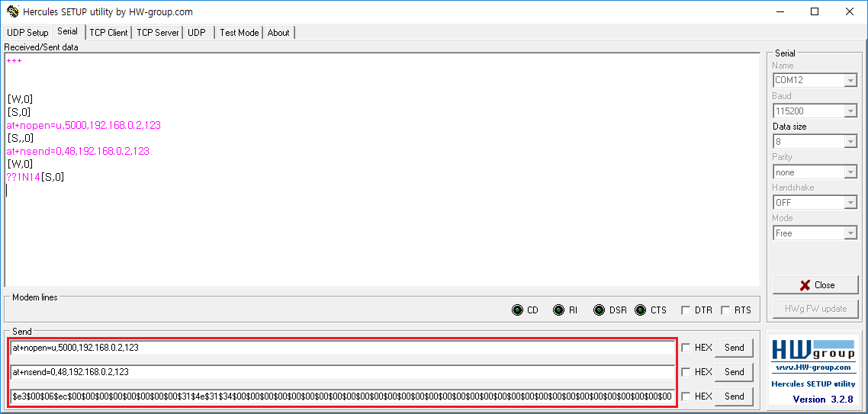Screen dimensions: 868x414
Task: Open the About tab
Action: [x=278, y=33]
